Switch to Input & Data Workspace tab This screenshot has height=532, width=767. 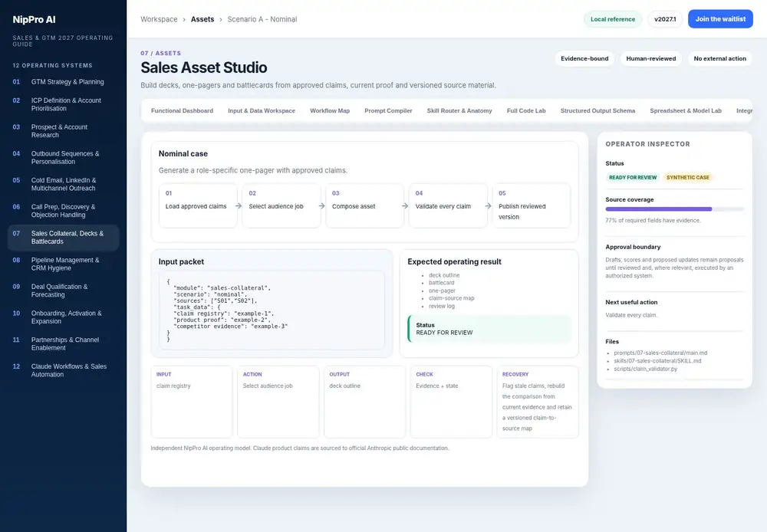pos(262,111)
